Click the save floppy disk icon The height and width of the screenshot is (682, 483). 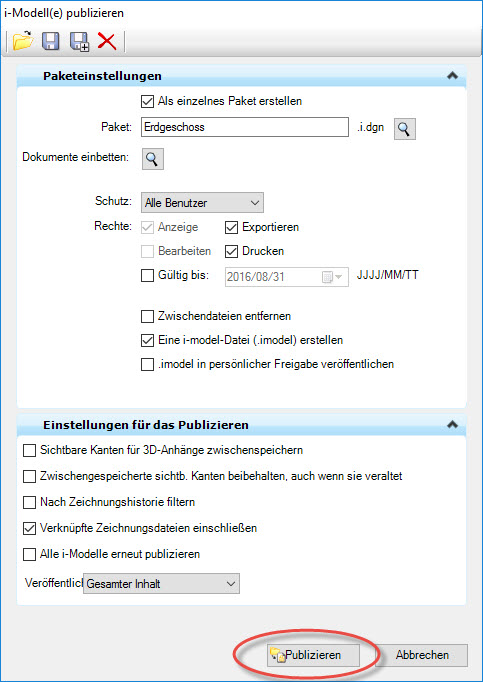51,41
